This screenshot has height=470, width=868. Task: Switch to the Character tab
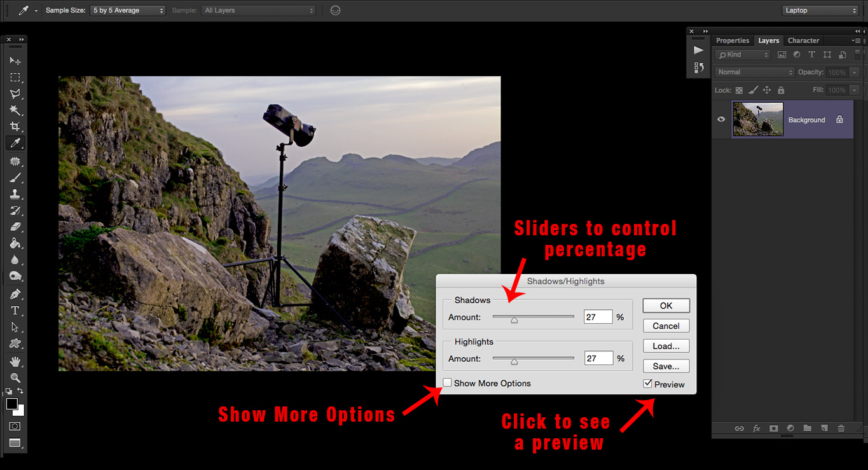tap(803, 41)
